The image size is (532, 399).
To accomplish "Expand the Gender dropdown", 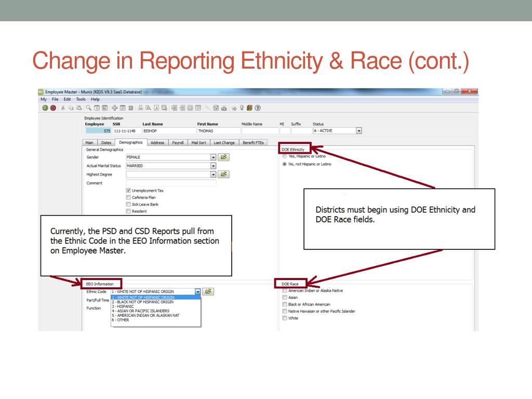I will [x=213, y=157].
